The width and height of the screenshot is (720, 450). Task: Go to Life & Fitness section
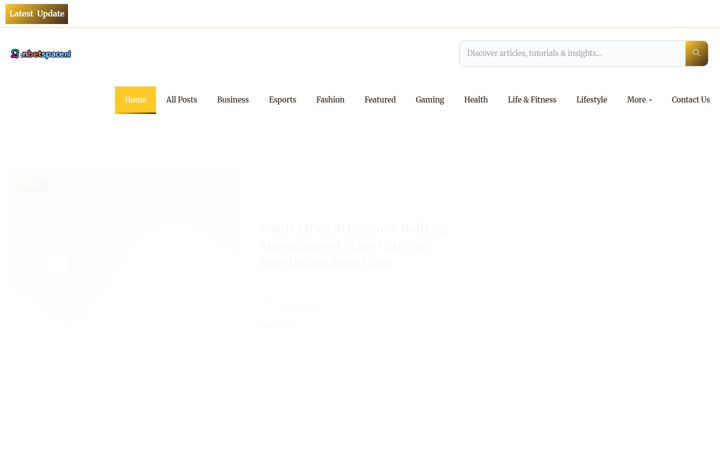[x=532, y=100]
